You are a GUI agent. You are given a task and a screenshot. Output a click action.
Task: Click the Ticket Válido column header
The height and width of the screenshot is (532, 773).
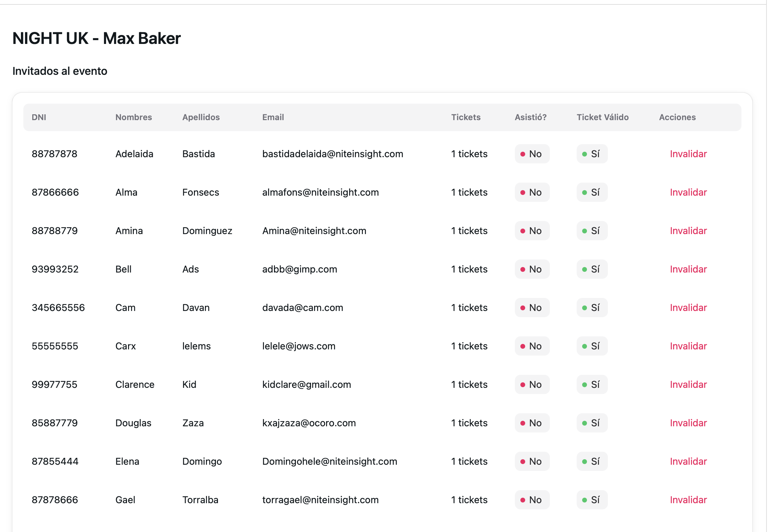pos(602,117)
